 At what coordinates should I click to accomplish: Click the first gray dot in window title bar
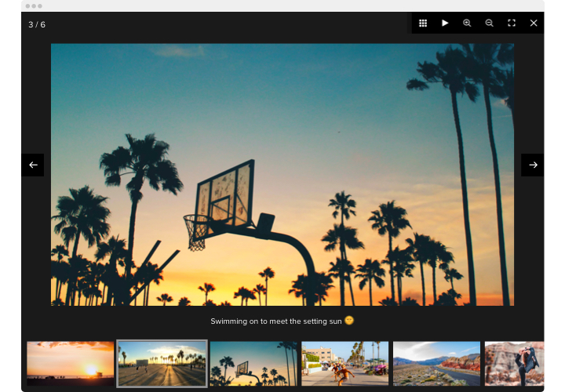(27, 5)
